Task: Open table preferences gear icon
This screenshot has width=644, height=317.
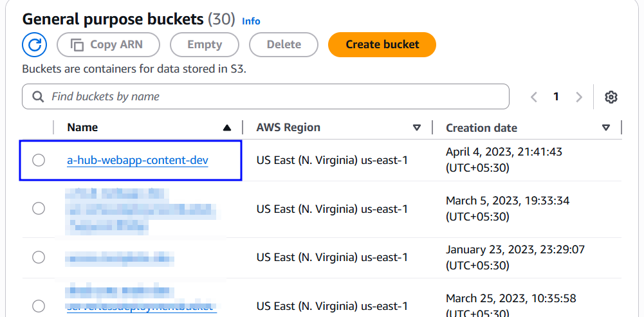Action: (611, 97)
